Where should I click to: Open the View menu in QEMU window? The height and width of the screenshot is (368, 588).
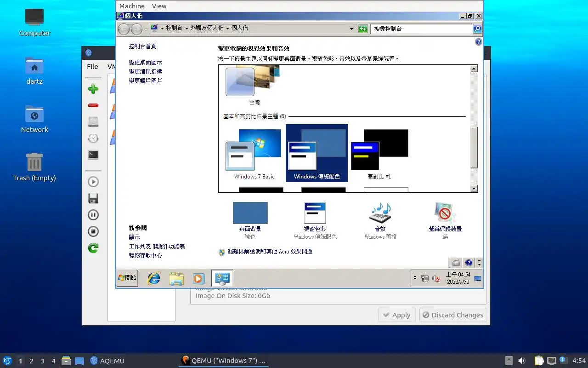[159, 6]
